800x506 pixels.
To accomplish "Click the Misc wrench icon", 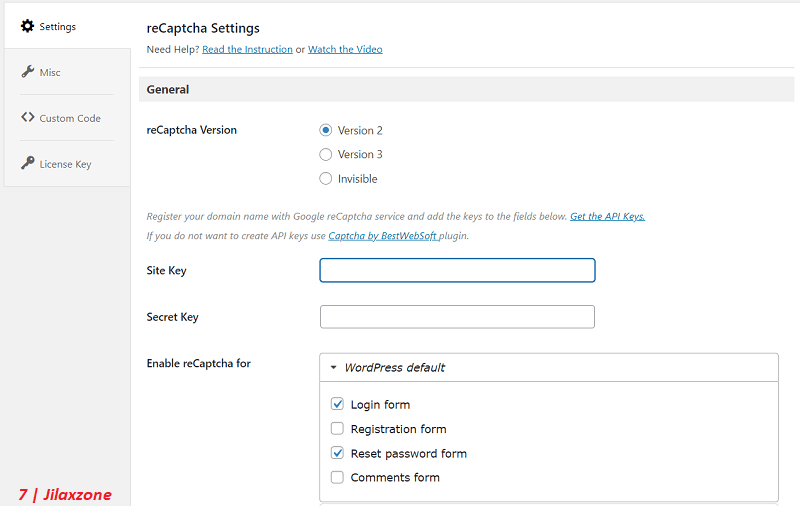I will coord(28,71).
